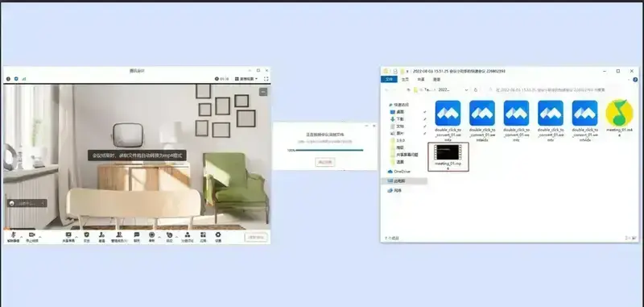Open Explorer address bar history dropdown
The height and width of the screenshot is (307, 644).
(466, 89)
